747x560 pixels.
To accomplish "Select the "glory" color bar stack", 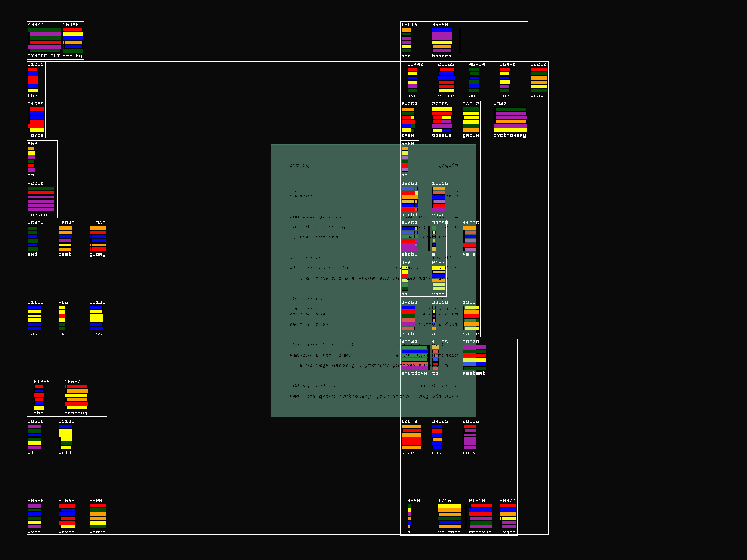I will click(98, 239).
